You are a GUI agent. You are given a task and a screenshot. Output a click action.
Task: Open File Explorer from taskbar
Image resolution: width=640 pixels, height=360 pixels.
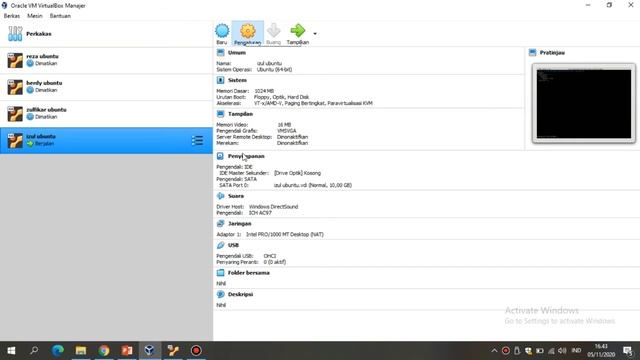[81, 351]
